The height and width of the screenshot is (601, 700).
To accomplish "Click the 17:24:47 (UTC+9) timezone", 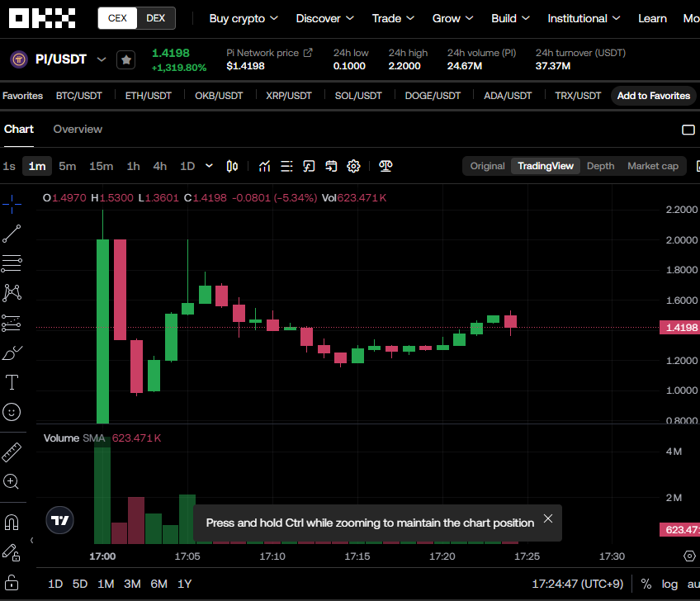I will coord(577,584).
